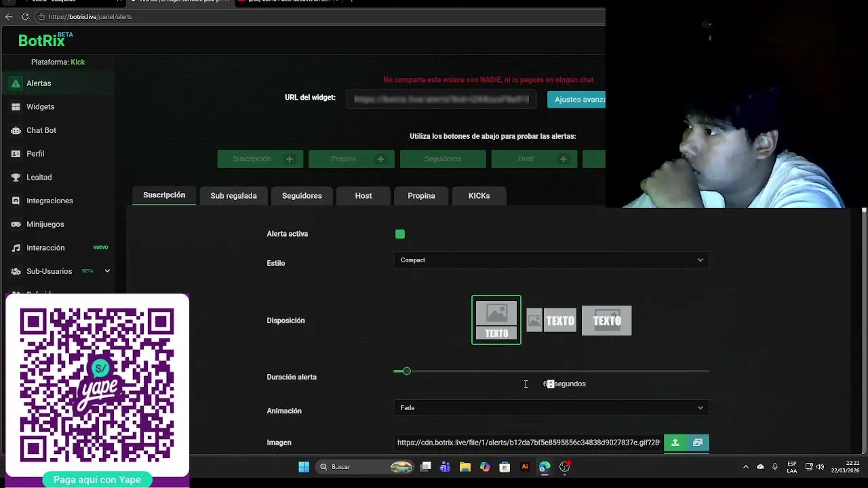Open File Explorer from the taskbar

tap(465, 466)
